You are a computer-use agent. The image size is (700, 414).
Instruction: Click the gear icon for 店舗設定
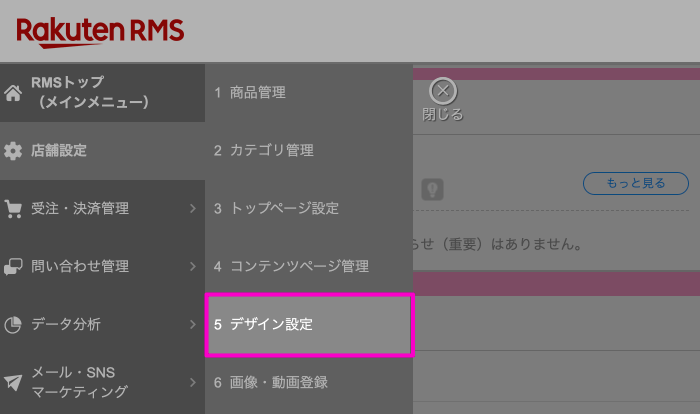click(x=13, y=151)
